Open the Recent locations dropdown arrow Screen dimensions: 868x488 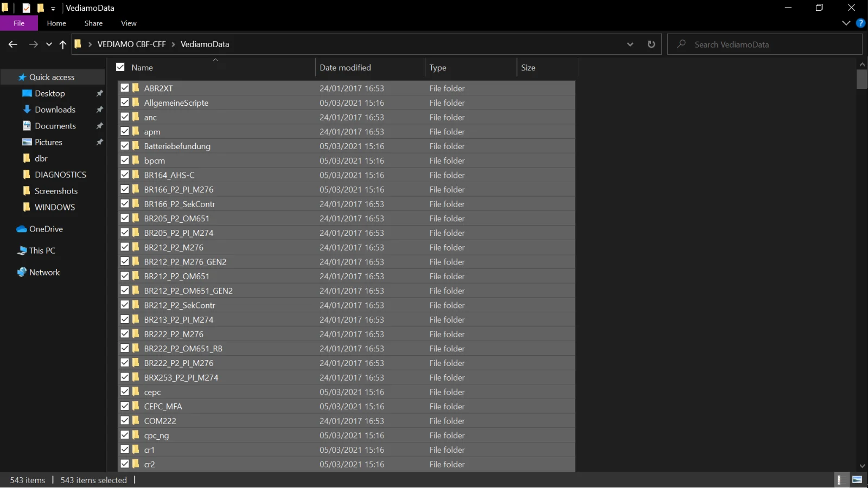[49, 44]
